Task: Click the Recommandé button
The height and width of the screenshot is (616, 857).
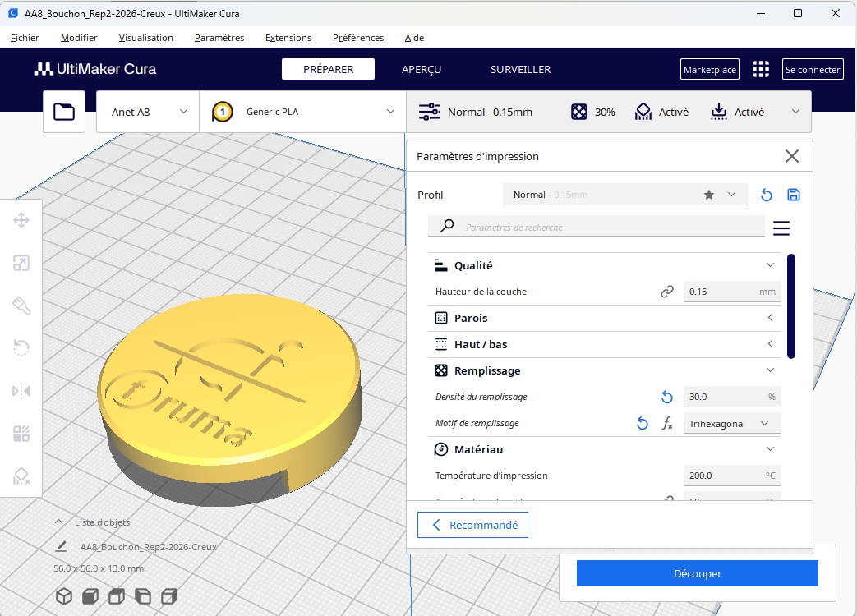Action: pyautogui.click(x=473, y=525)
